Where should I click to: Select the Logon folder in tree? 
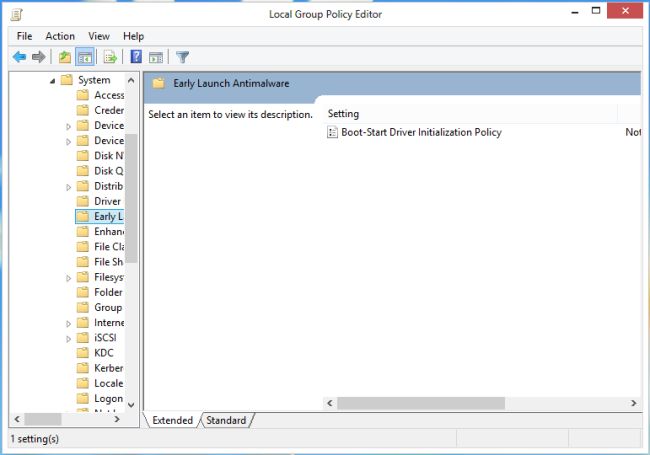101,398
